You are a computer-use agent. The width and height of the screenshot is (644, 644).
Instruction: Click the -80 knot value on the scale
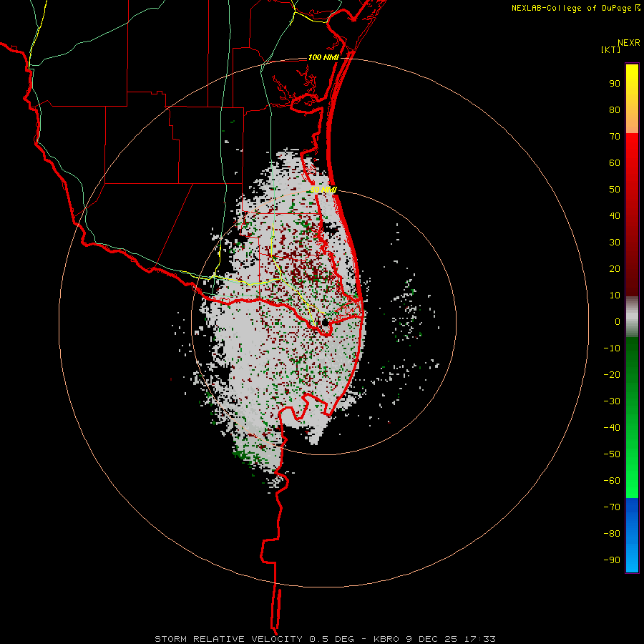[612, 534]
